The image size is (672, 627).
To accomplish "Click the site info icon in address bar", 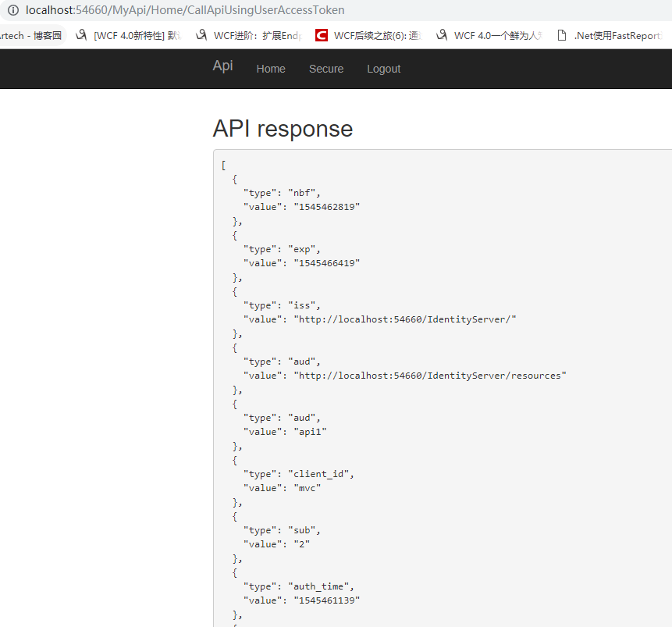I will click(13, 10).
